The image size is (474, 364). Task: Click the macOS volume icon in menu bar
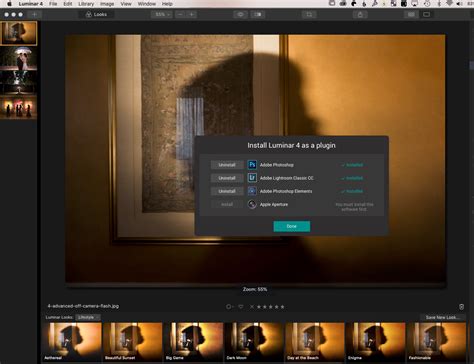(x=459, y=4)
